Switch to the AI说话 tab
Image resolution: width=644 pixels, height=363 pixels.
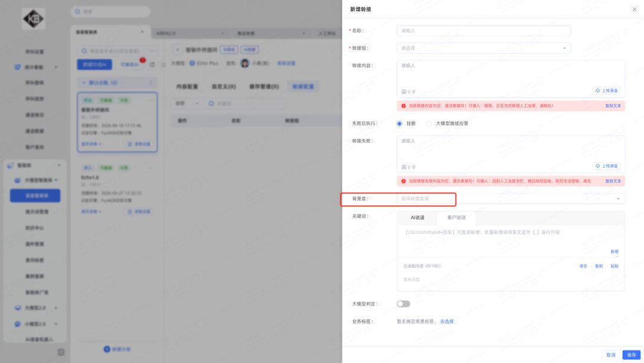417,217
